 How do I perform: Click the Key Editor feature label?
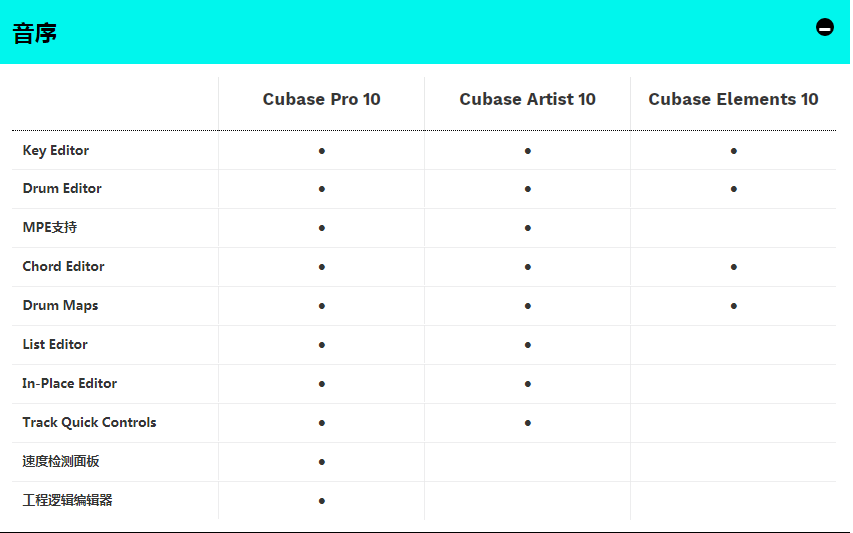pyautogui.click(x=55, y=151)
